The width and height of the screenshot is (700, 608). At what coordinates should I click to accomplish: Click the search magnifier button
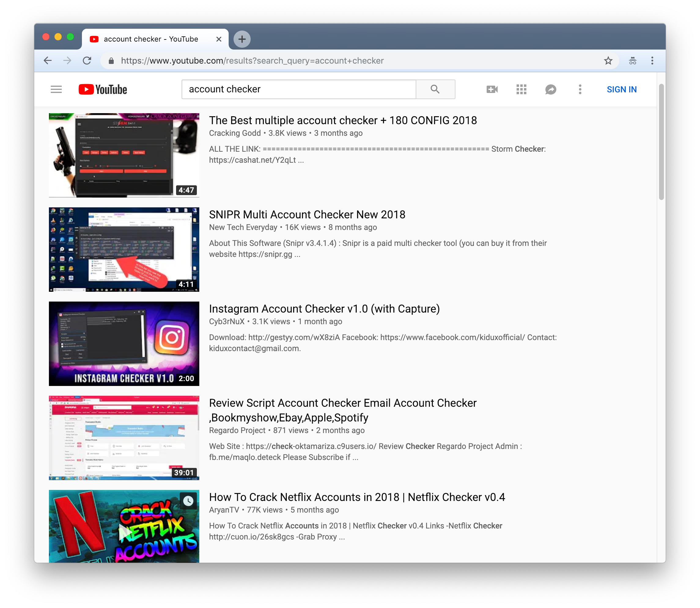[x=435, y=89]
